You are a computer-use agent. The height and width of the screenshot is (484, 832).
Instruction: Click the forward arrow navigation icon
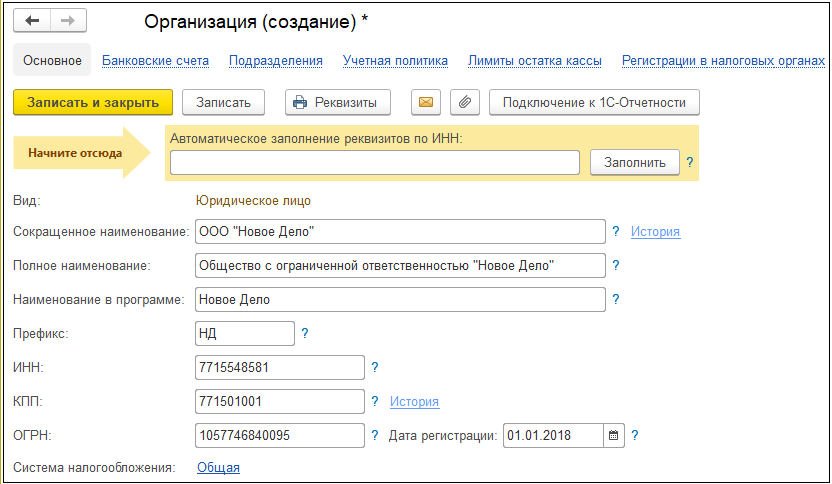(68, 21)
